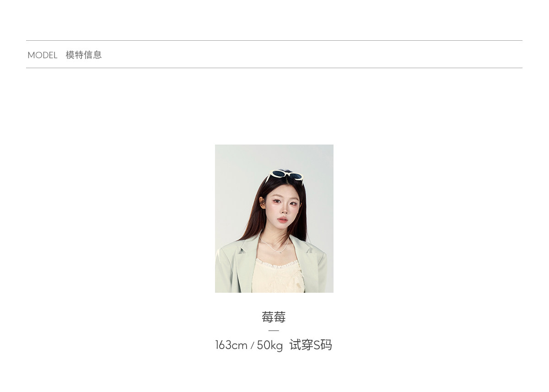This screenshot has width=549, height=392.
Task: Select the 模特信息 section title
Action: pyautogui.click(x=84, y=55)
